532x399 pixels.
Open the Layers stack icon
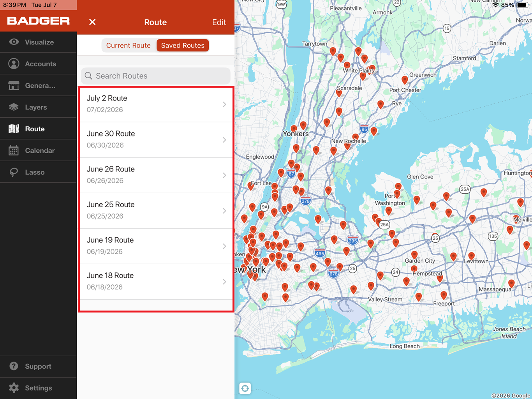tap(14, 107)
